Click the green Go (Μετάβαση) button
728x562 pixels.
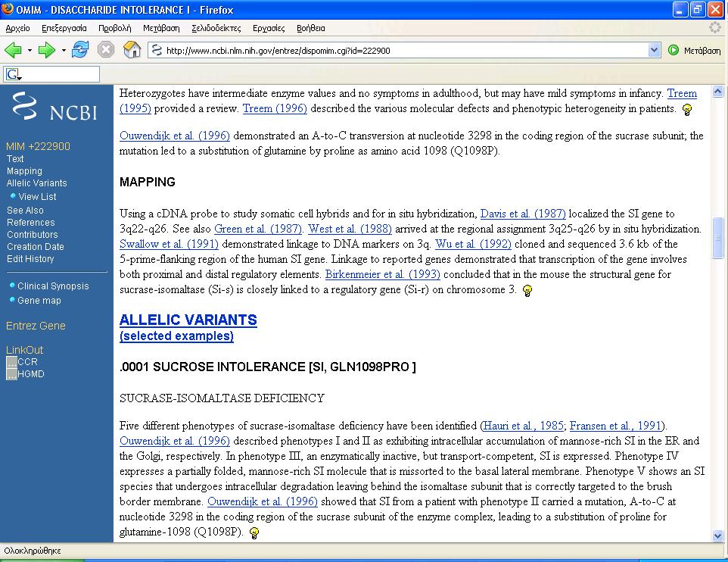coord(694,50)
